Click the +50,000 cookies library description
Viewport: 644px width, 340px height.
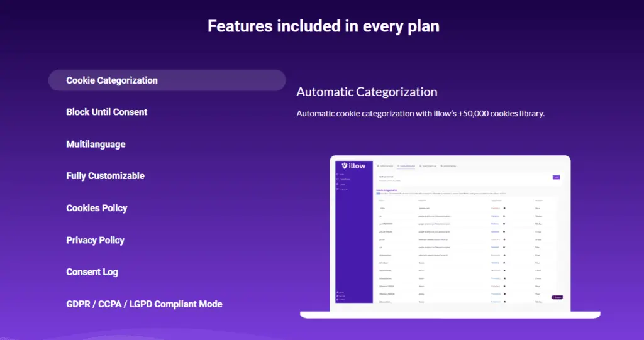pos(420,113)
